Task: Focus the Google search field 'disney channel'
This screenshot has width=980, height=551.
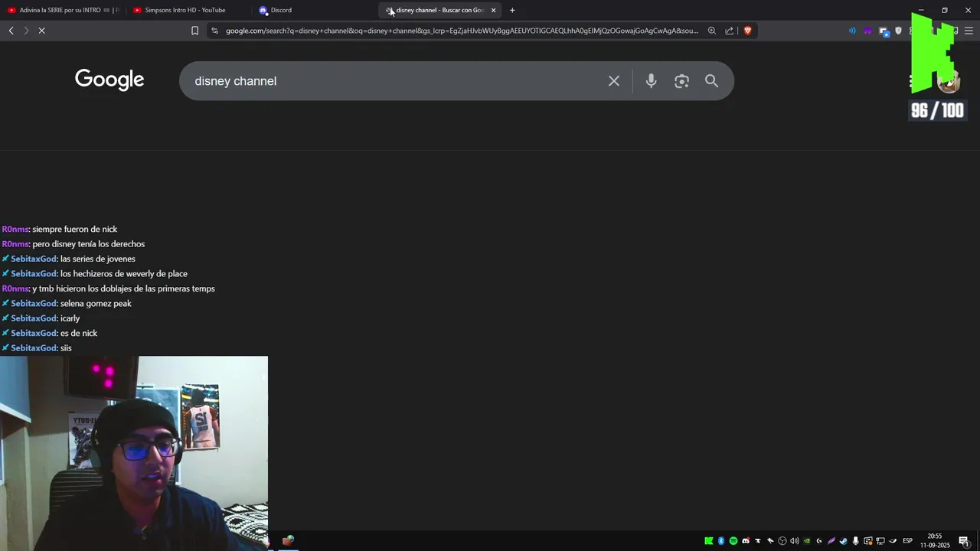Action: pyautogui.click(x=398, y=81)
